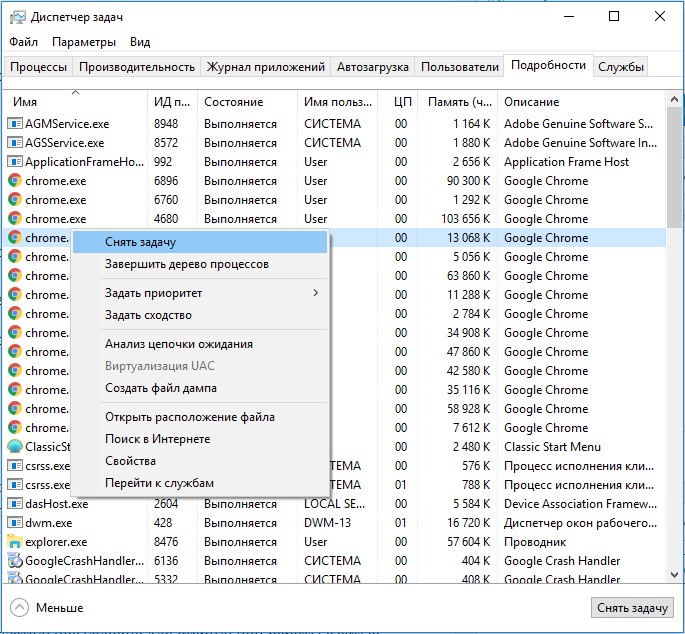685x634 pixels.
Task: Open the Журнал приложений tab
Action: [x=266, y=67]
